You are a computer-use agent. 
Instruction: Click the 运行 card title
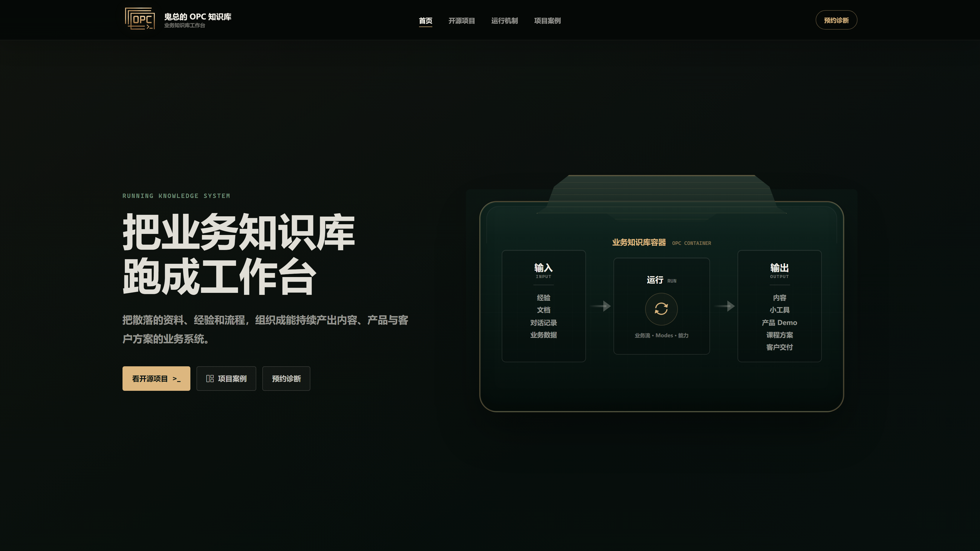point(655,280)
